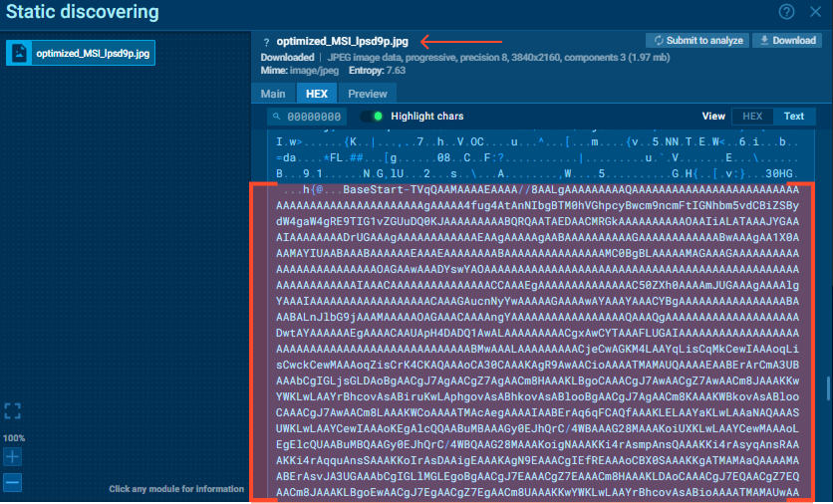Click the fullscreen fit icon
Image resolution: width=833 pixels, height=504 pixels.
click(x=12, y=410)
